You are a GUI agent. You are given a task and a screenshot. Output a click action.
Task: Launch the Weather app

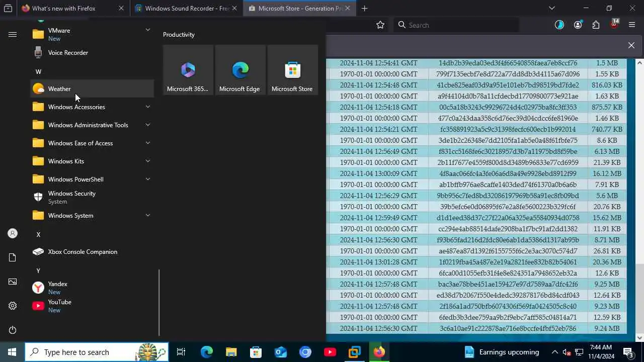click(x=92, y=89)
